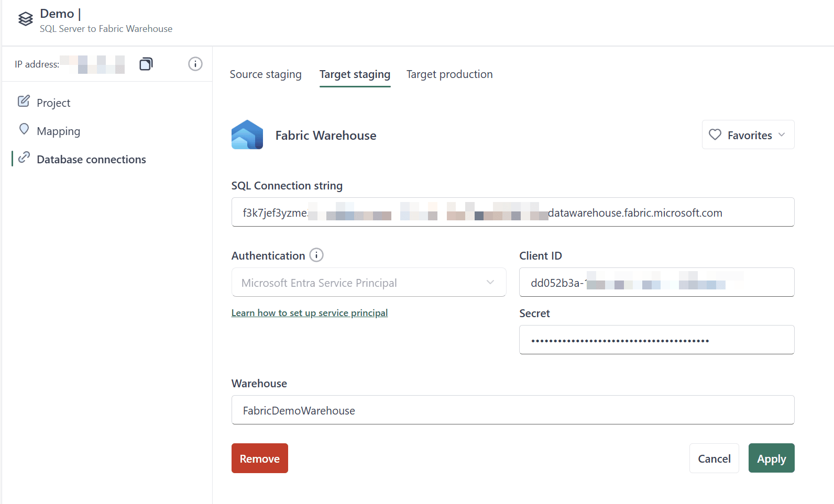Select the Target staging tab
The width and height of the screenshot is (834, 504).
(355, 74)
